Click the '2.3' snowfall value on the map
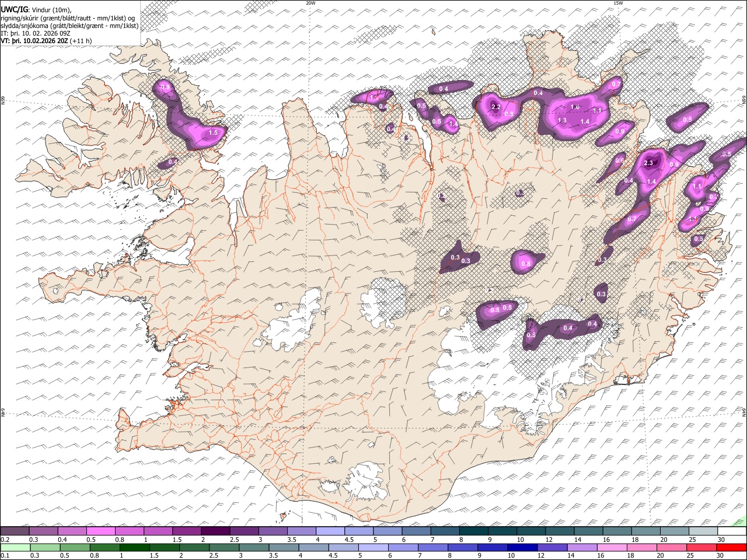This screenshot has width=747, height=560. (649, 163)
